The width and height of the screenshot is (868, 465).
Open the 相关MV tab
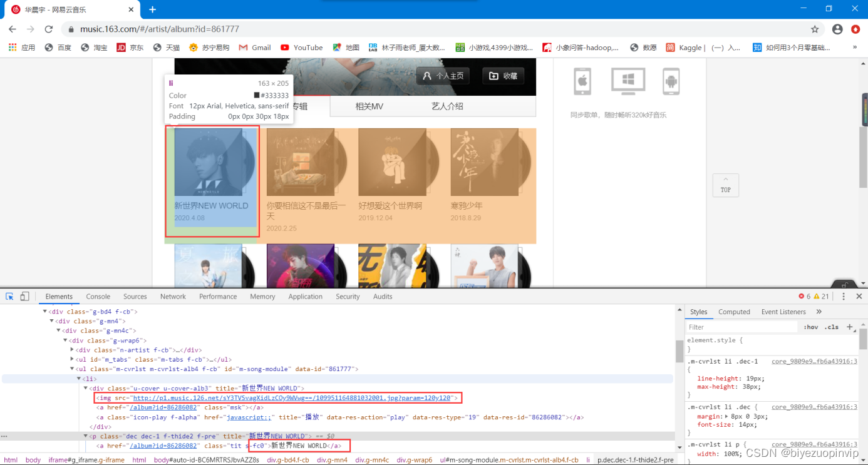[369, 106]
